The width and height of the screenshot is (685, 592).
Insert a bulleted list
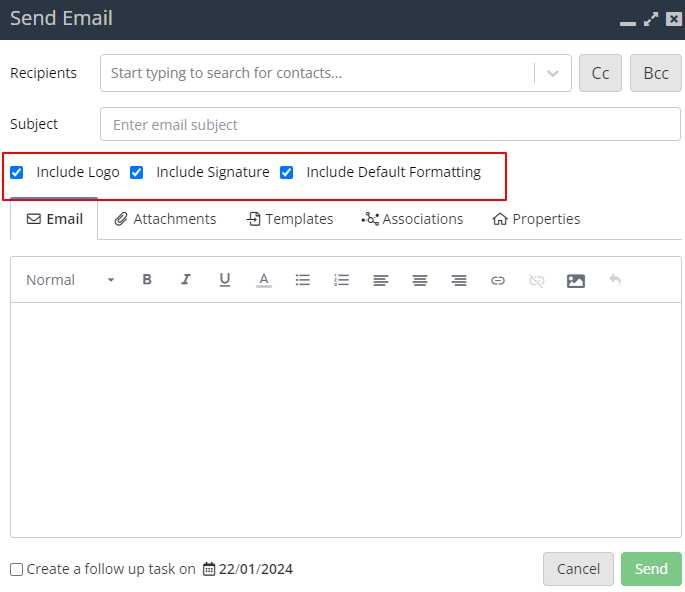302,280
